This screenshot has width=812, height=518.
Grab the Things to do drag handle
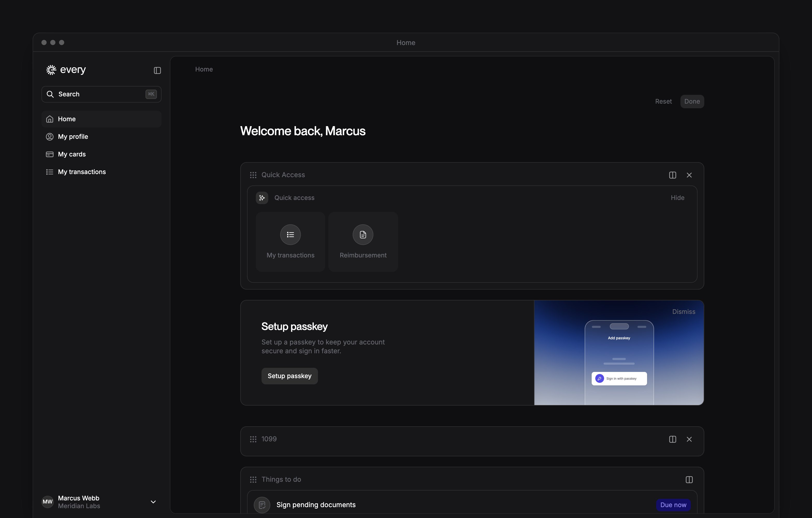[x=253, y=480]
